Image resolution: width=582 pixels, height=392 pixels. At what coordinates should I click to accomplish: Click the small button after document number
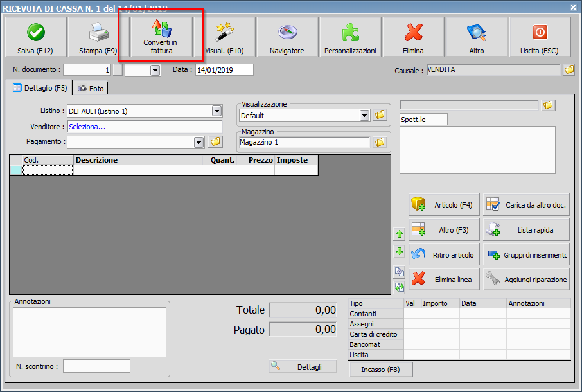118,70
